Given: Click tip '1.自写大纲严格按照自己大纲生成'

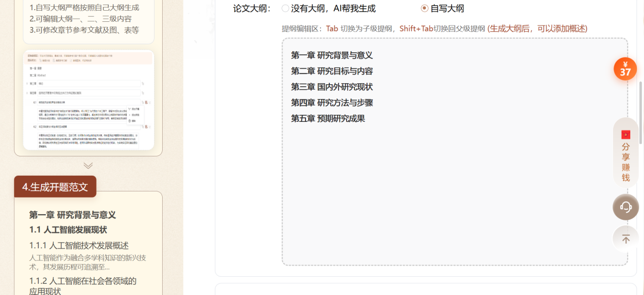Looking at the screenshot, I should [x=84, y=8].
